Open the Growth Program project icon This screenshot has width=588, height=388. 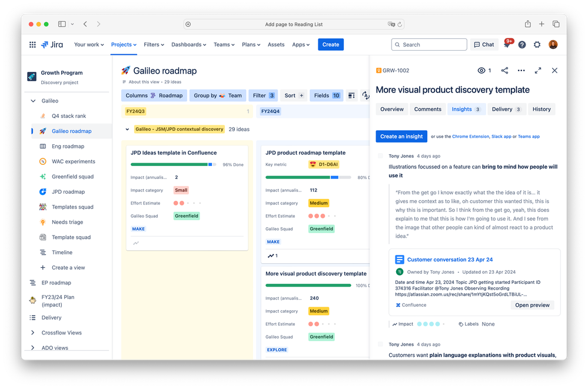(x=32, y=77)
